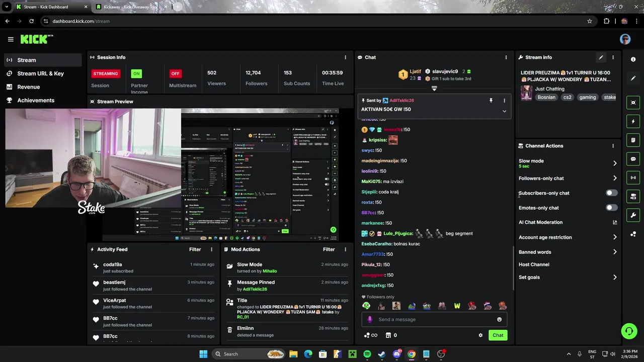Click the Send a message field
The image size is (644, 362).
pos(434,319)
